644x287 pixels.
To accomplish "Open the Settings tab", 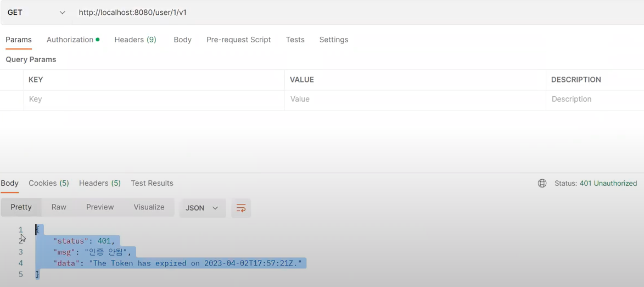I will point(333,40).
